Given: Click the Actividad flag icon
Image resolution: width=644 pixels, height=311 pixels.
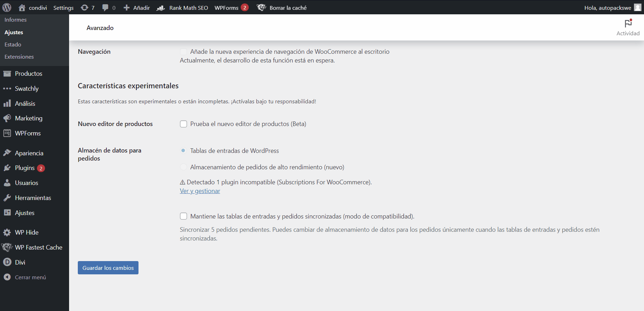Looking at the screenshot, I should tap(628, 24).
